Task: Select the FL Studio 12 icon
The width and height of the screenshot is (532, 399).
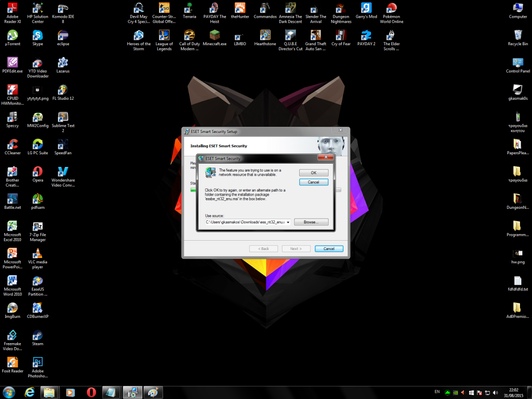Action: point(63,92)
